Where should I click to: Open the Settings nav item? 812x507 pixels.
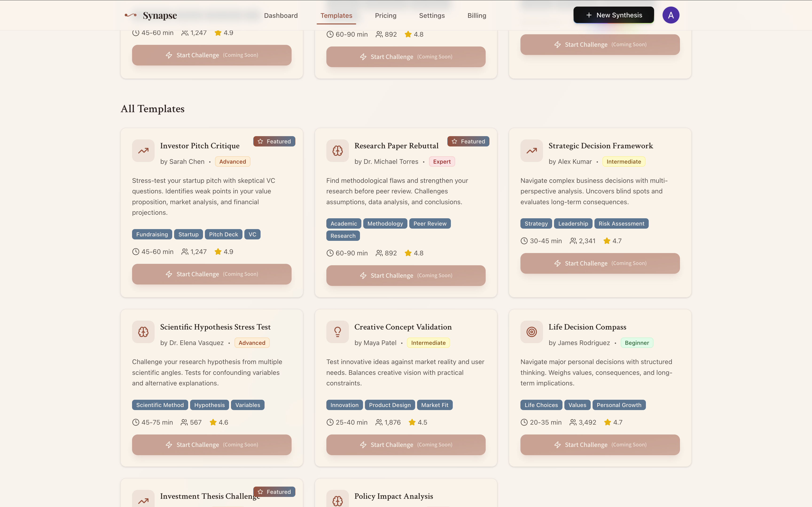(x=432, y=15)
